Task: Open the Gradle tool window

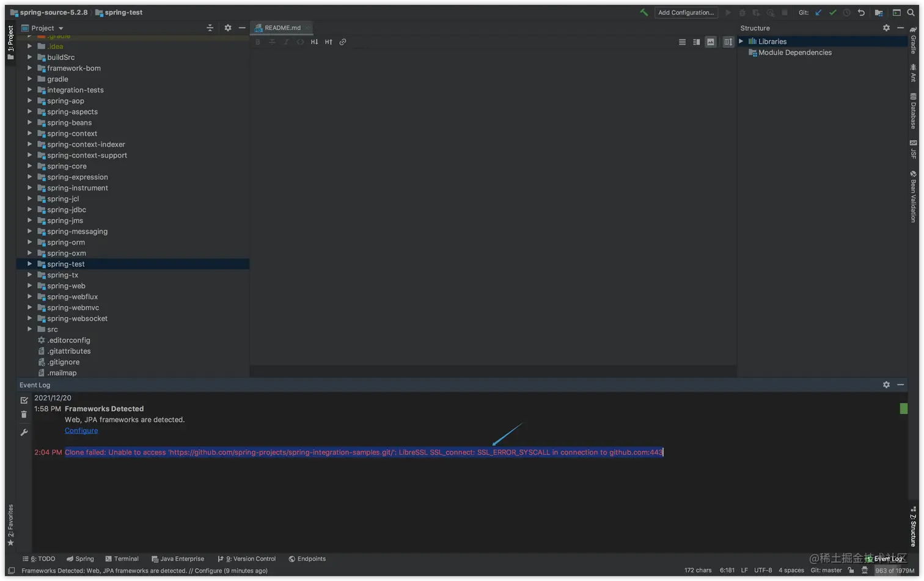Action: pos(913,40)
